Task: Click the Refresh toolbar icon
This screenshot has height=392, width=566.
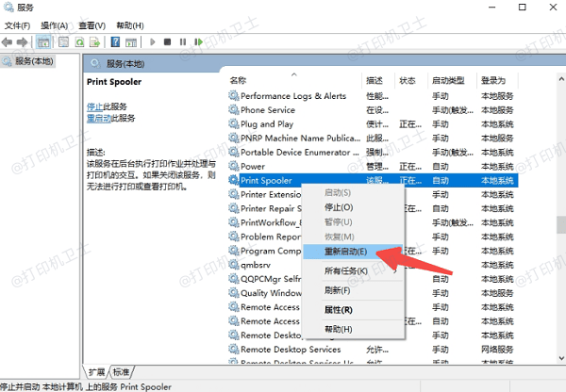Action: (x=81, y=41)
